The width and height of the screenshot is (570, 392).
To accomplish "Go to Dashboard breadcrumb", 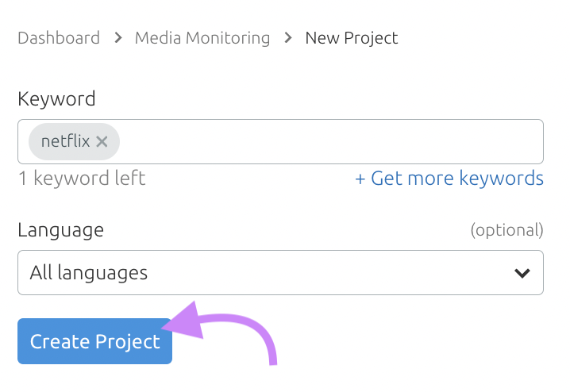I will [59, 37].
